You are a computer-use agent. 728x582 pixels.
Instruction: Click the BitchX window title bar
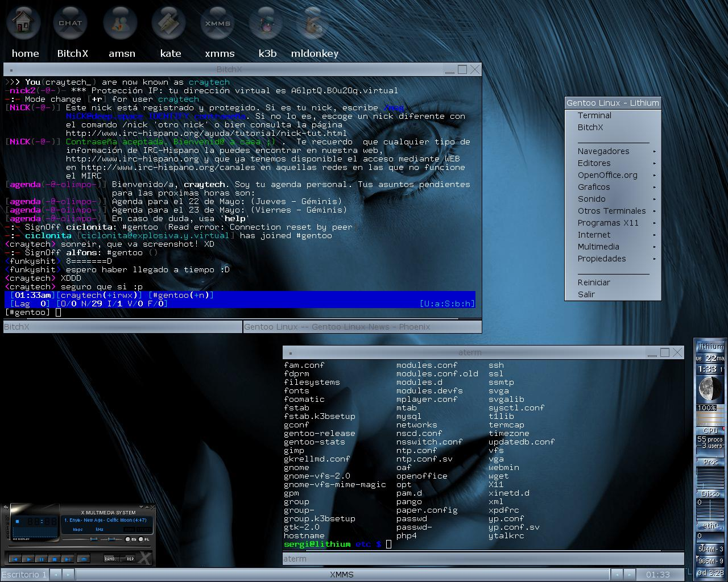click(x=229, y=69)
